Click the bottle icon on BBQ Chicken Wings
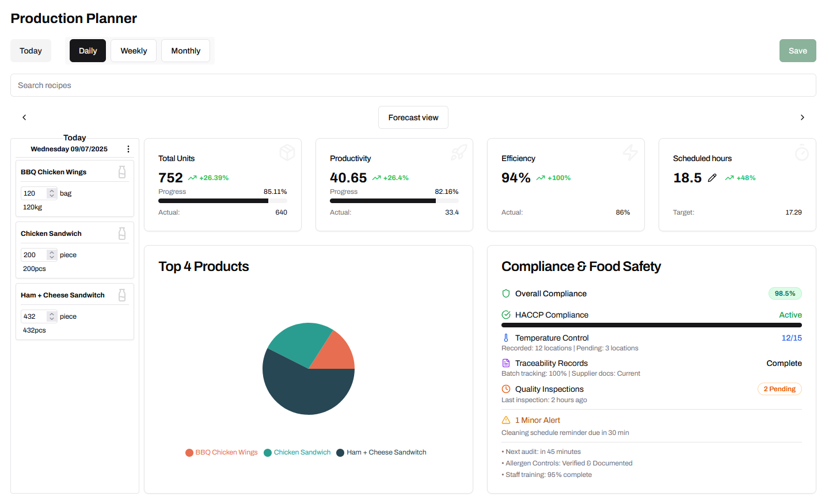Screen dimensions: 829x504 122,172
